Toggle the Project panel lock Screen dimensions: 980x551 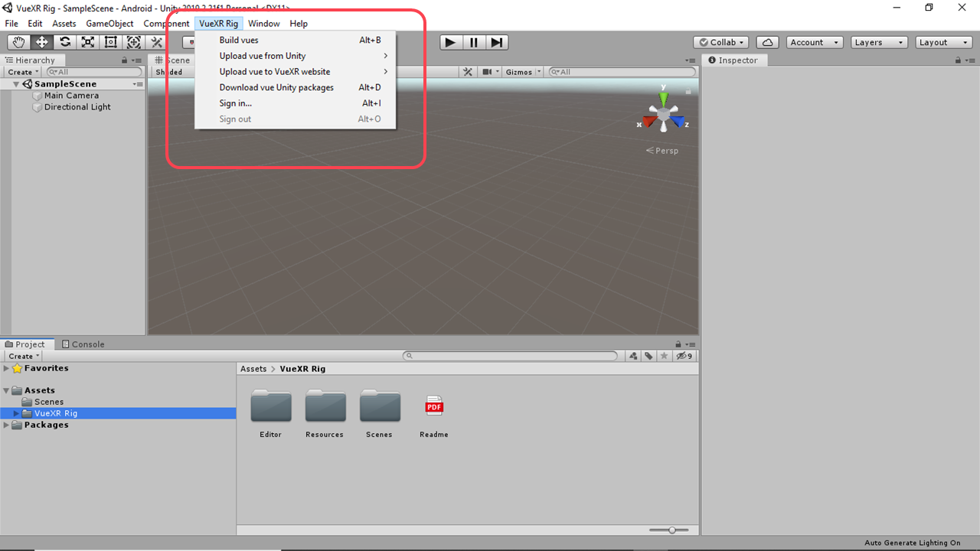pos(678,344)
